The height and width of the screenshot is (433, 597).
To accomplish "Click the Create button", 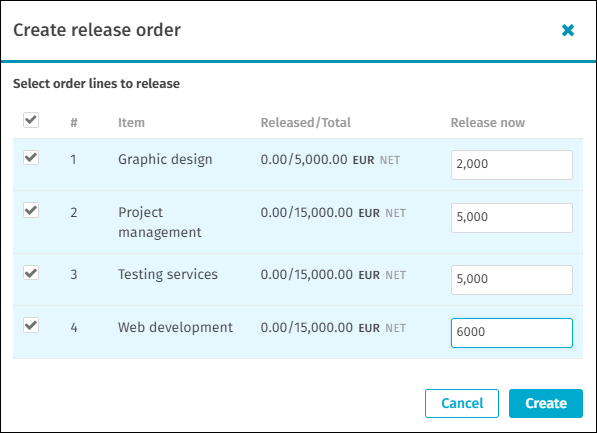I will pos(546,403).
